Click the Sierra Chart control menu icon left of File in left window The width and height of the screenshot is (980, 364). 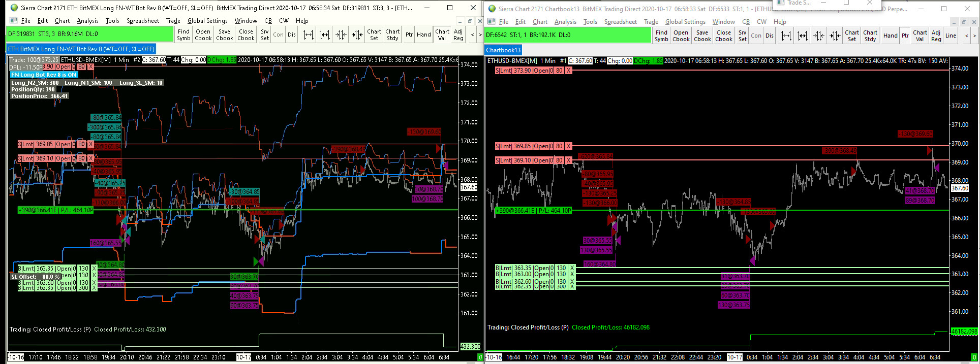click(13, 21)
